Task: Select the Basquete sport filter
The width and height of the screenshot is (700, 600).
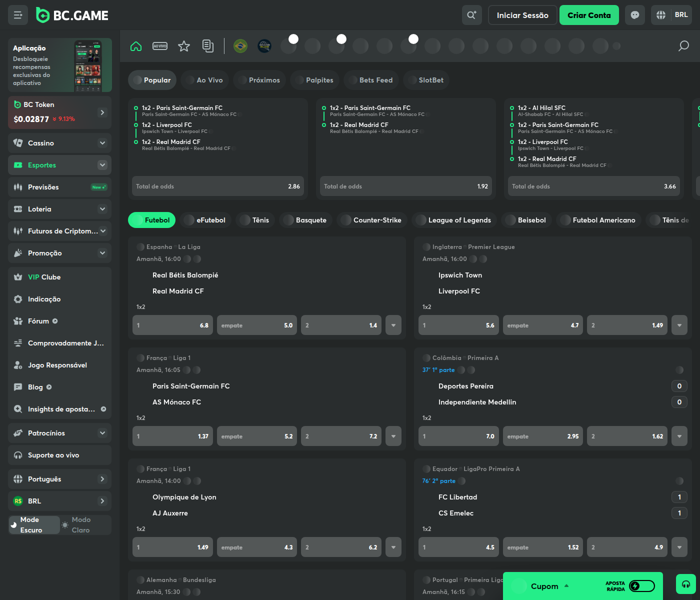Action: tap(305, 220)
